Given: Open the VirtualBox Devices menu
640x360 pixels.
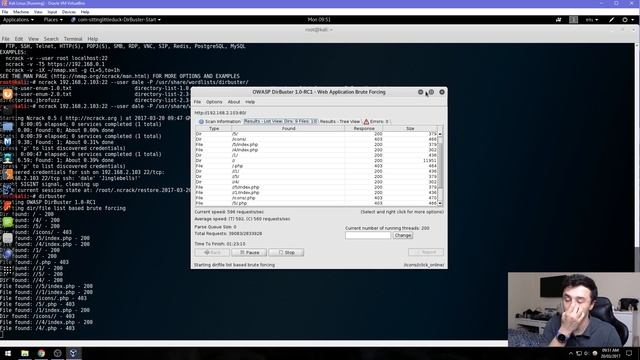Looking at the screenshot, I should click(69, 12).
